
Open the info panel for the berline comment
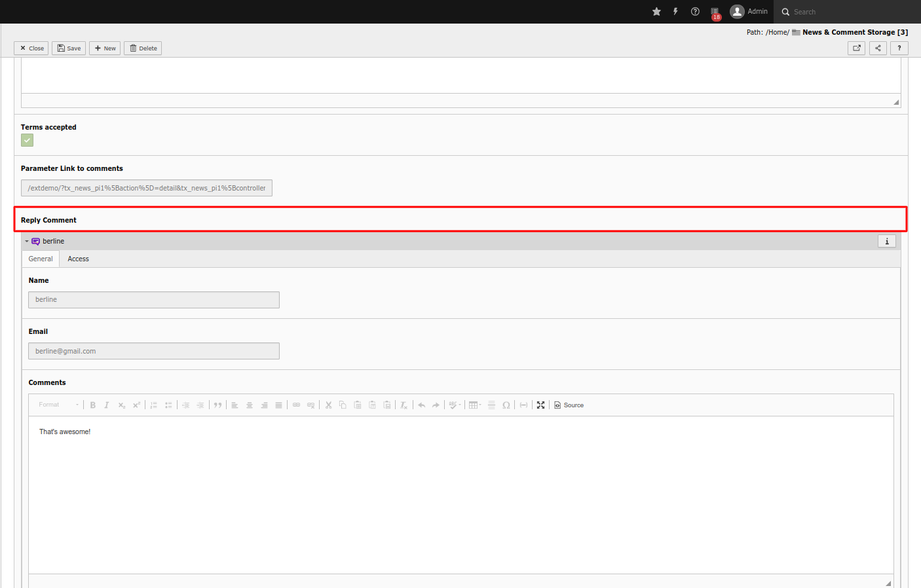tap(887, 241)
